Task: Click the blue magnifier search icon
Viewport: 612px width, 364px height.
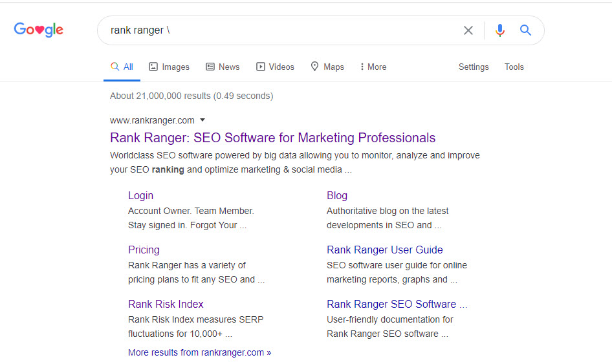Action: [525, 30]
